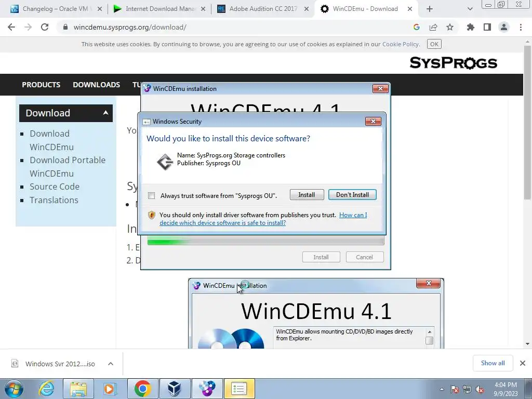This screenshot has width=532, height=399.
Task: Open Chrome profile avatar menu
Action: click(x=504, y=27)
